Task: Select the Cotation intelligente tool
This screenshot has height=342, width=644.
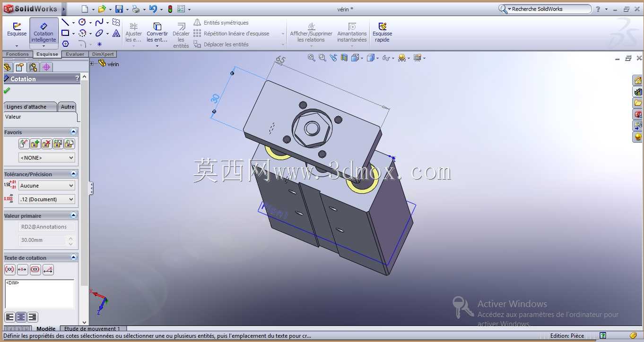Action: 44,33
